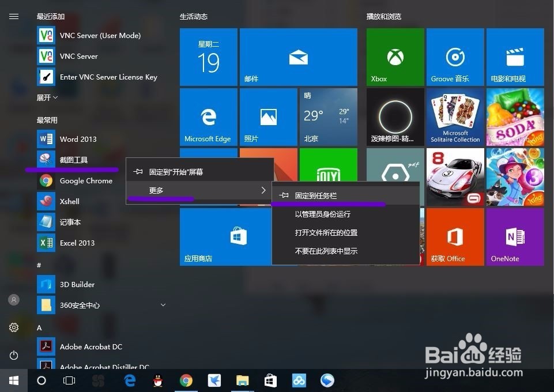The width and height of the screenshot is (554, 392).
Task: Click the hamburger menu at top left
Action: pos(14,17)
